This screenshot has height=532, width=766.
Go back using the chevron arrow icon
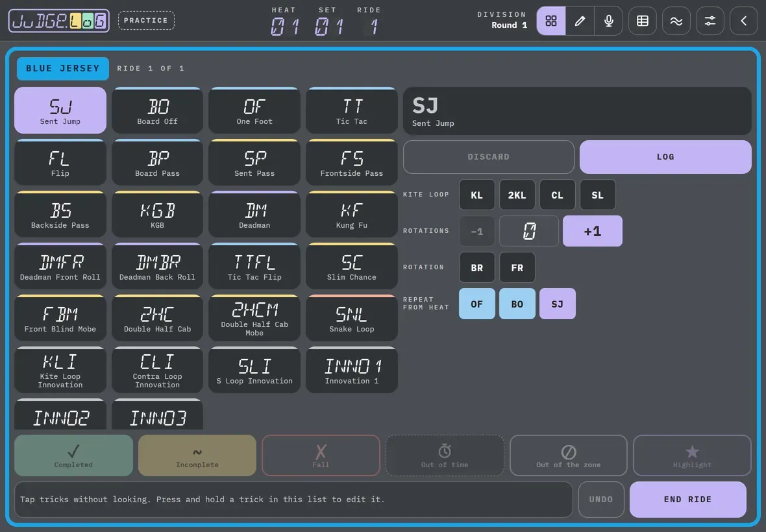click(743, 21)
